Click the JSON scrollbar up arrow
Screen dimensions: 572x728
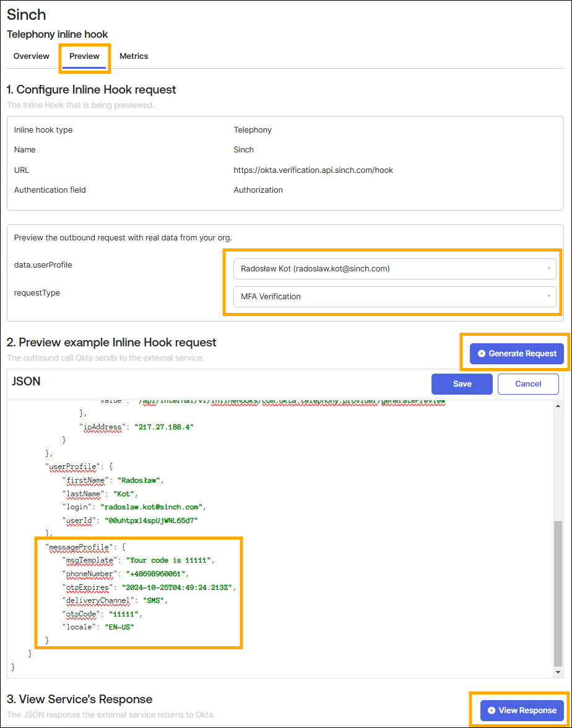(x=558, y=406)
